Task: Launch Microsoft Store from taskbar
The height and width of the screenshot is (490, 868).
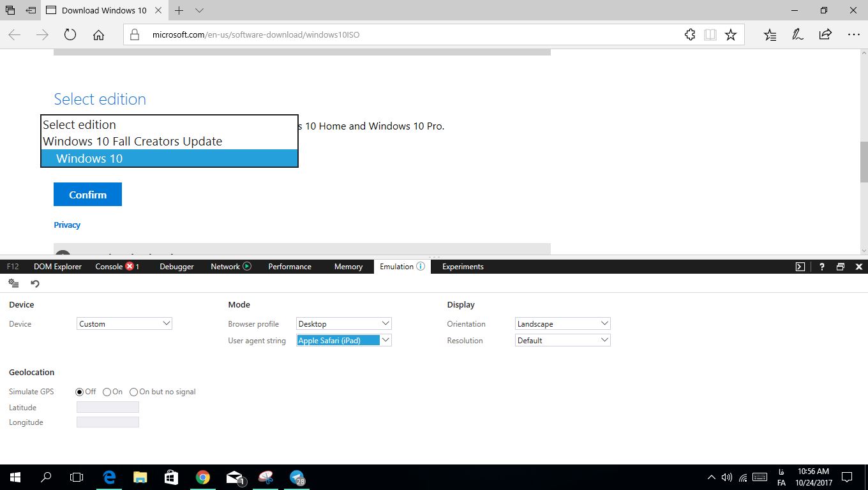Action: coord(171,477)
